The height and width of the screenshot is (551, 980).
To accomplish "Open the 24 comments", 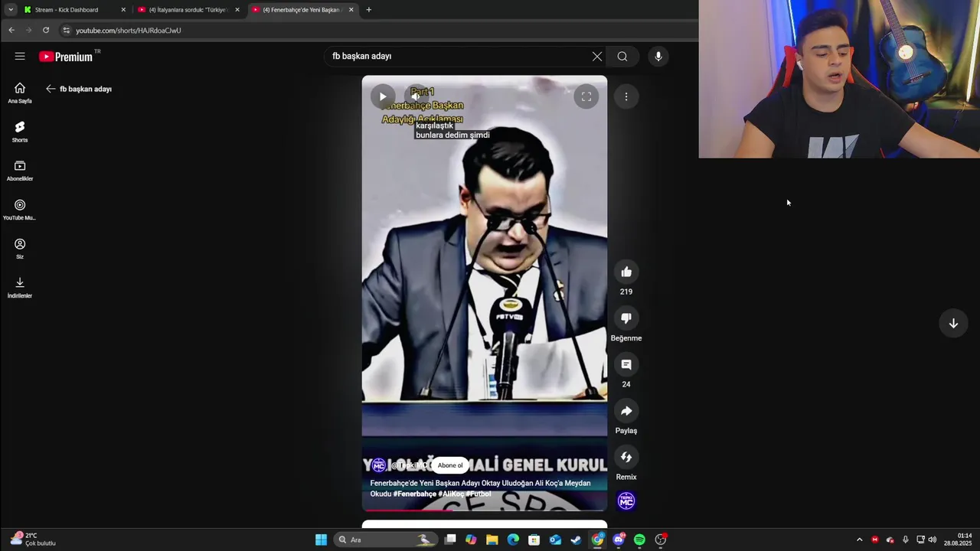I will [626, 364].
